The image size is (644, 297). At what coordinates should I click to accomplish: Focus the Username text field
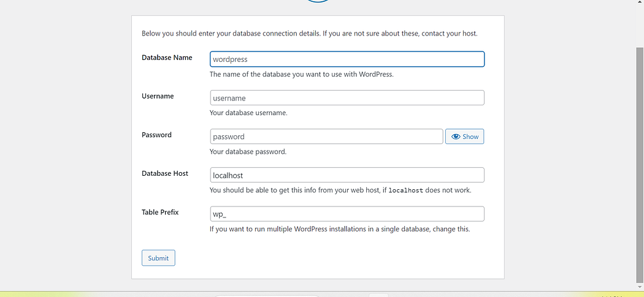347,97
